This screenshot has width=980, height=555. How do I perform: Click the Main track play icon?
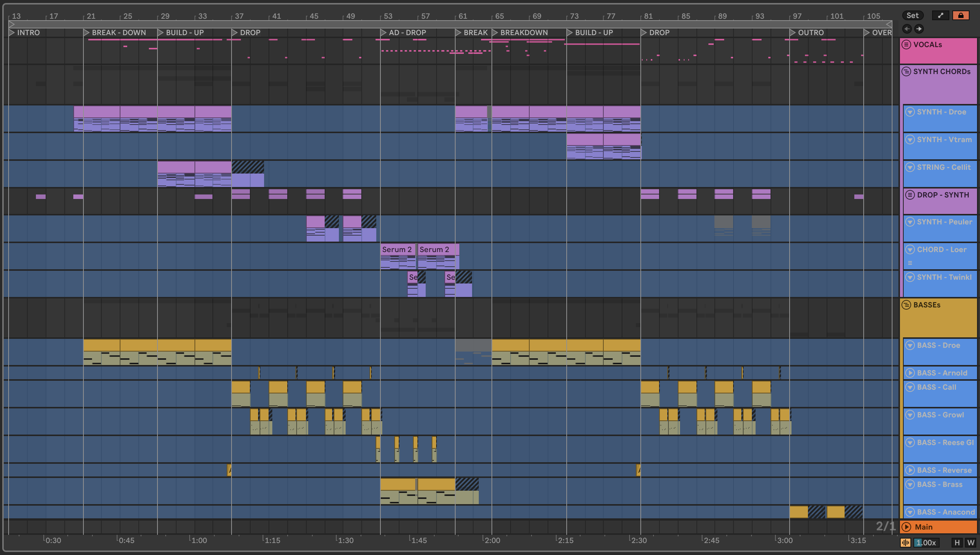click(906, 527)
